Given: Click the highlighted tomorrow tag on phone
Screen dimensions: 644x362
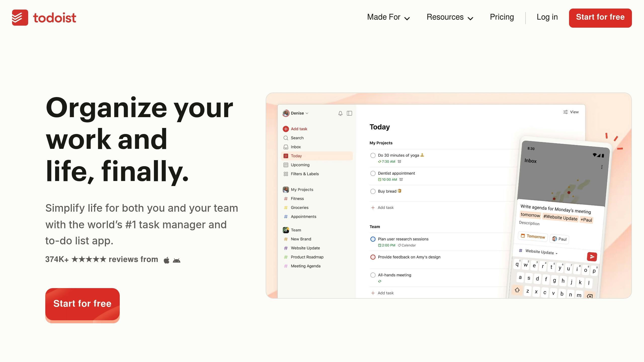Looking at the screenshot, I should point(530,215).
